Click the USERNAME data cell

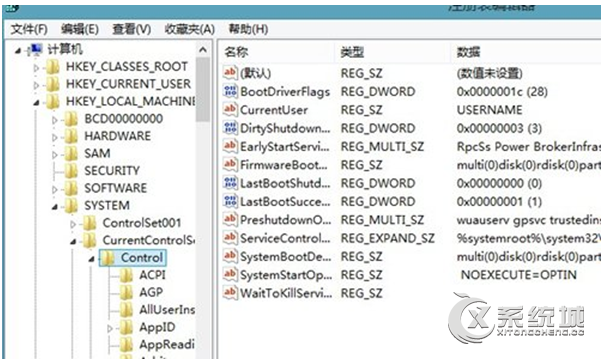coord(489,110)
